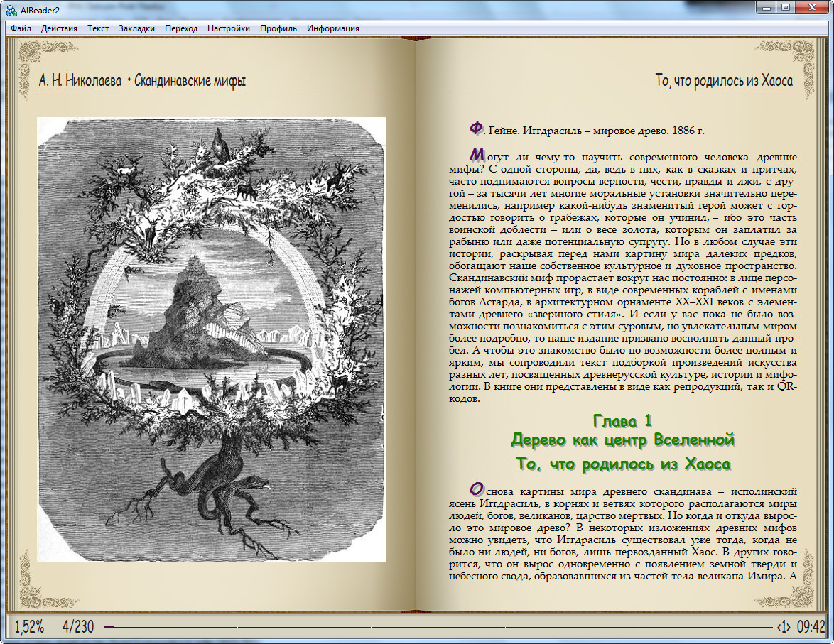This screenshot has width=834, height=644.
Task: Click the AlReader2 app icon in title bar
Action: 11,10
